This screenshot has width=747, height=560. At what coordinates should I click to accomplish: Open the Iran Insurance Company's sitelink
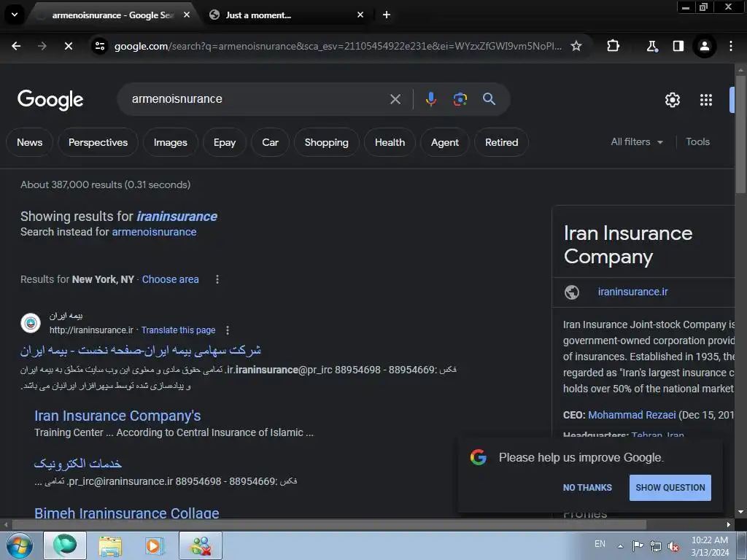(x=117, y=416)
